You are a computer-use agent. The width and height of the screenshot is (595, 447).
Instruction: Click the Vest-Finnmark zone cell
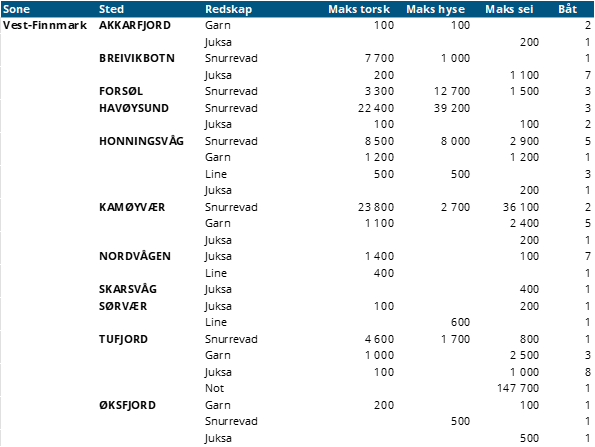[45, 25]
